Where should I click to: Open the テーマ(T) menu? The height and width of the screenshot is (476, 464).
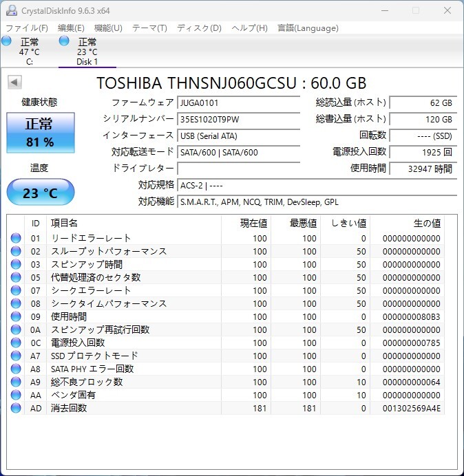click(x=149, y=28)
